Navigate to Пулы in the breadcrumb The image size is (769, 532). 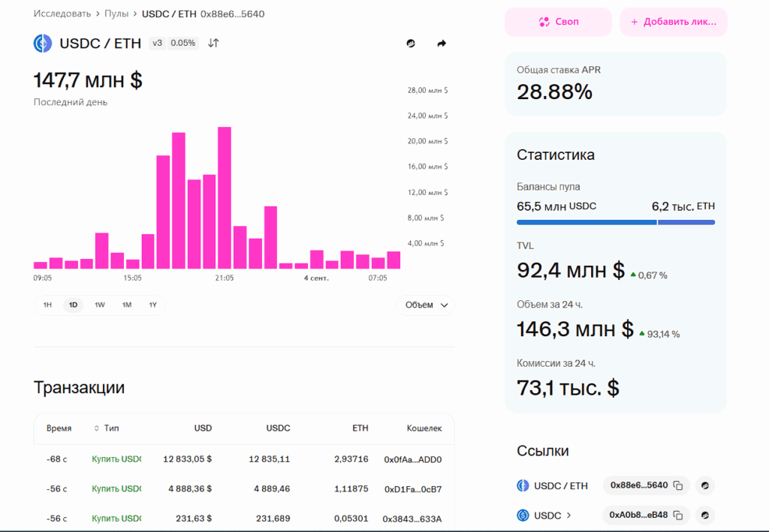(x=116, y=14)
